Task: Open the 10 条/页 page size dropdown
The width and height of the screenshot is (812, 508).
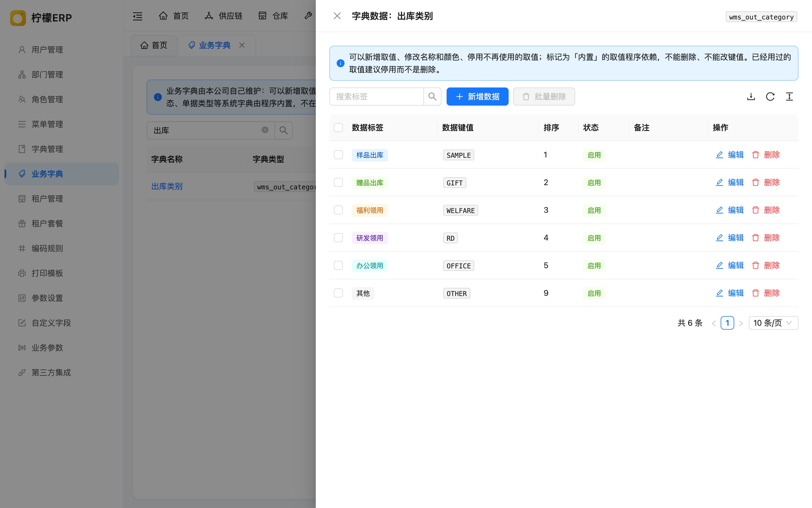Action: [x=773, y=323]
